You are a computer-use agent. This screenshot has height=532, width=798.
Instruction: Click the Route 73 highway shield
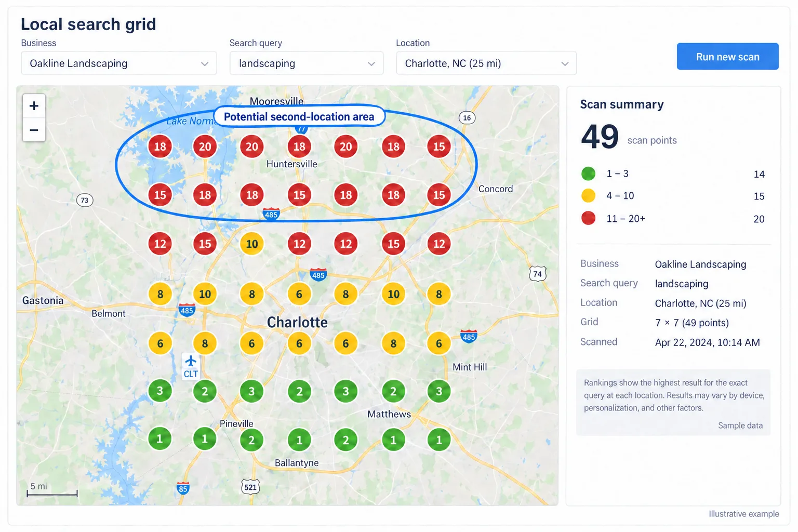tap(85, 200)
